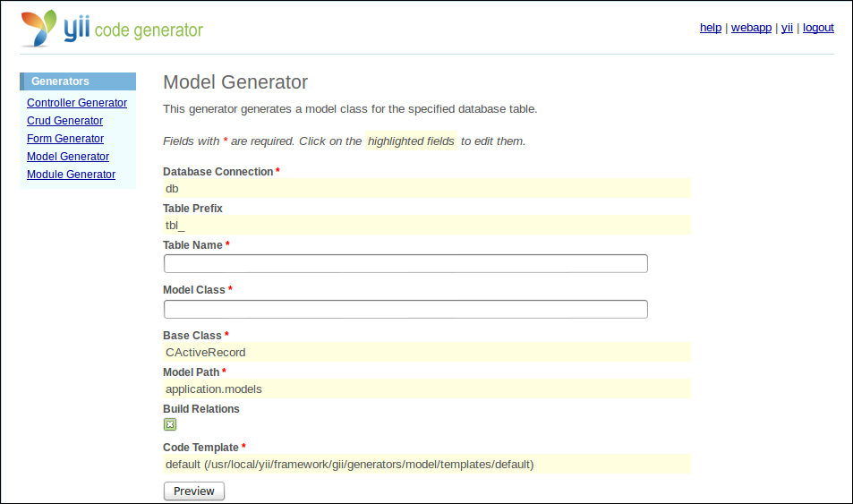Edit the Table Prefix 'tbl_' field
The width and height of the screenshot is (853, 504).
427,225
